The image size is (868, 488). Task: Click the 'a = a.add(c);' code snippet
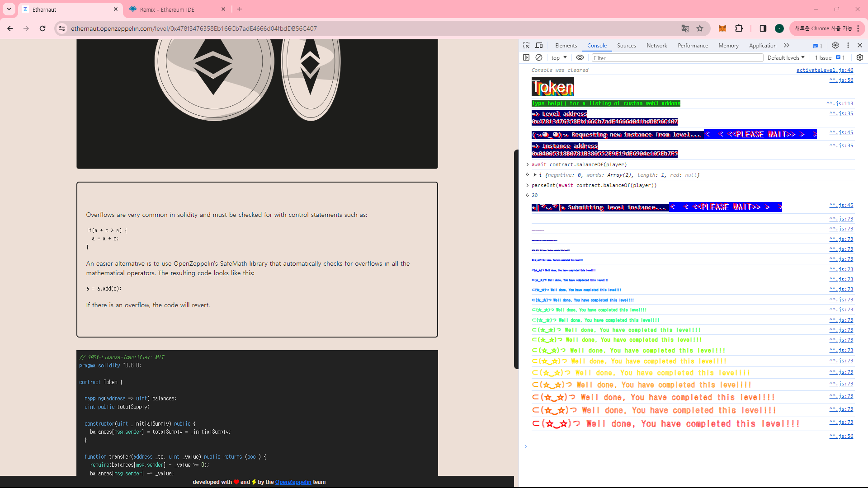(104, 289)
